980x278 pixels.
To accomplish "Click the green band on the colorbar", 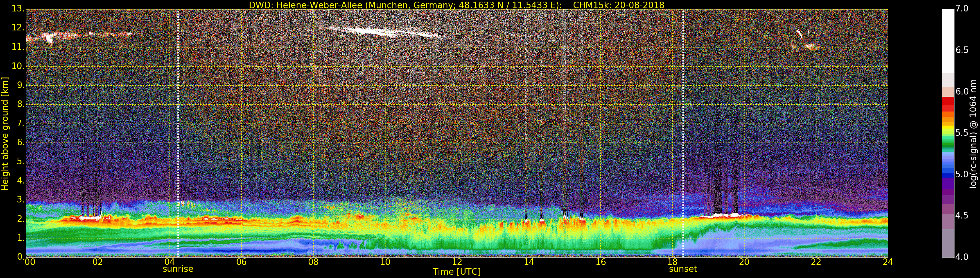I will coord(948,144).
